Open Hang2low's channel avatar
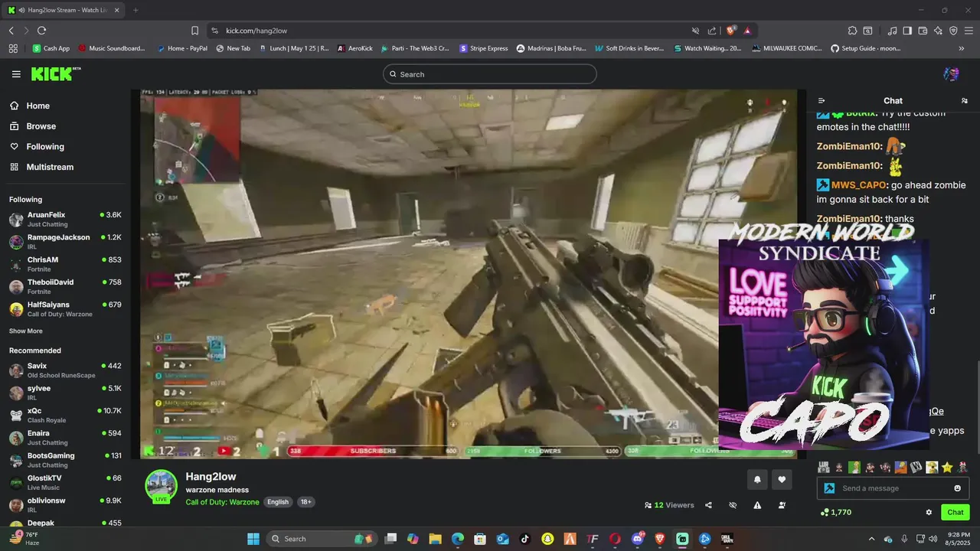The width and height of the screenshot is (980, 551). (162, 487)
